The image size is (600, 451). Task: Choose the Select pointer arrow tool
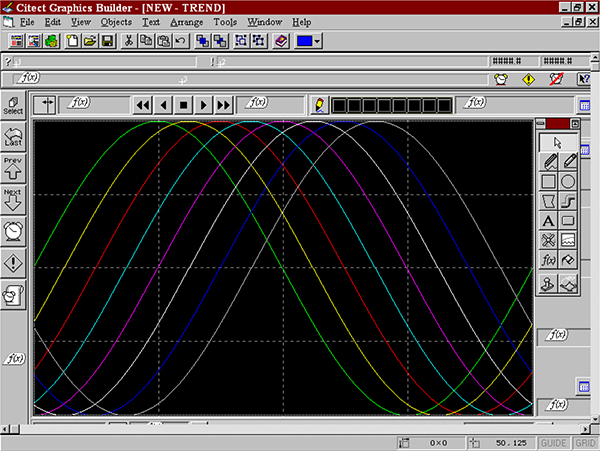(558, 143)
